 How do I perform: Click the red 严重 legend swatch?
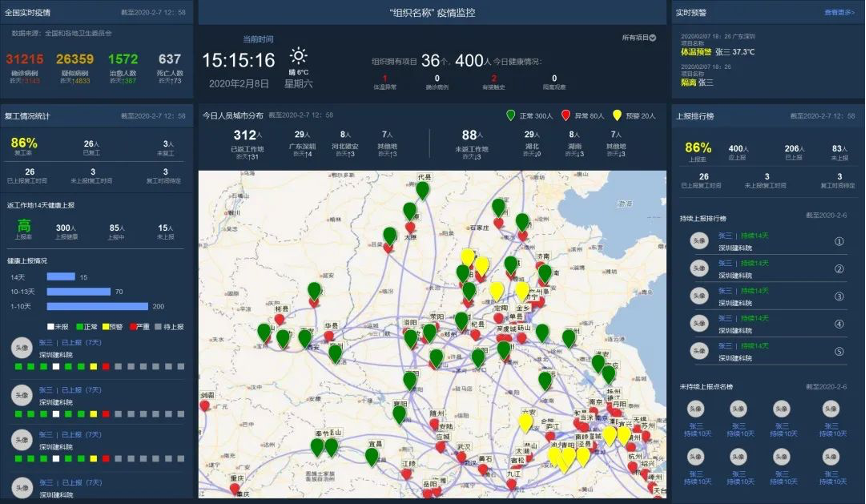click(133, 327)
